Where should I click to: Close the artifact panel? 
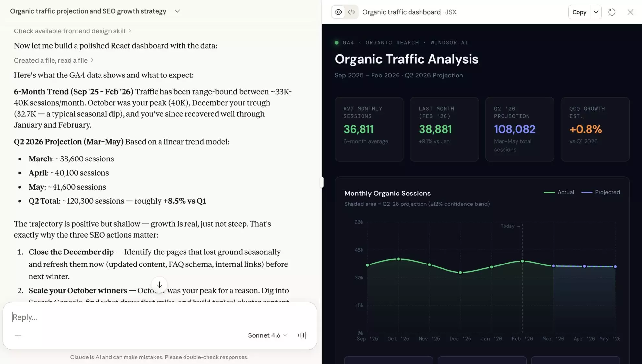[x=630, y=12]
